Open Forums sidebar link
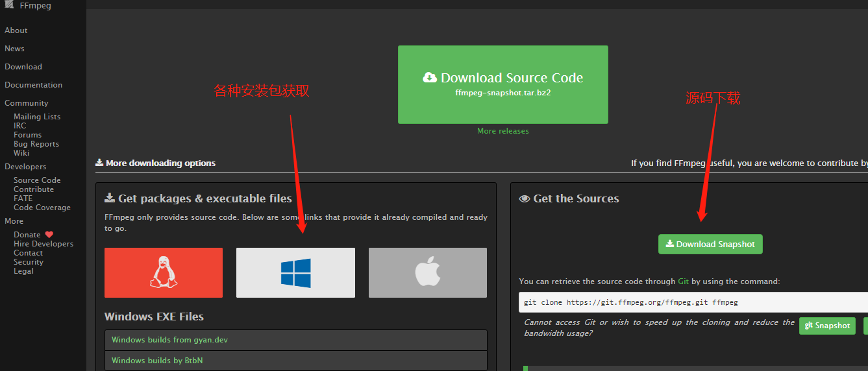Image resolution: width=868 pixels, height=371 pixels. 27,135
